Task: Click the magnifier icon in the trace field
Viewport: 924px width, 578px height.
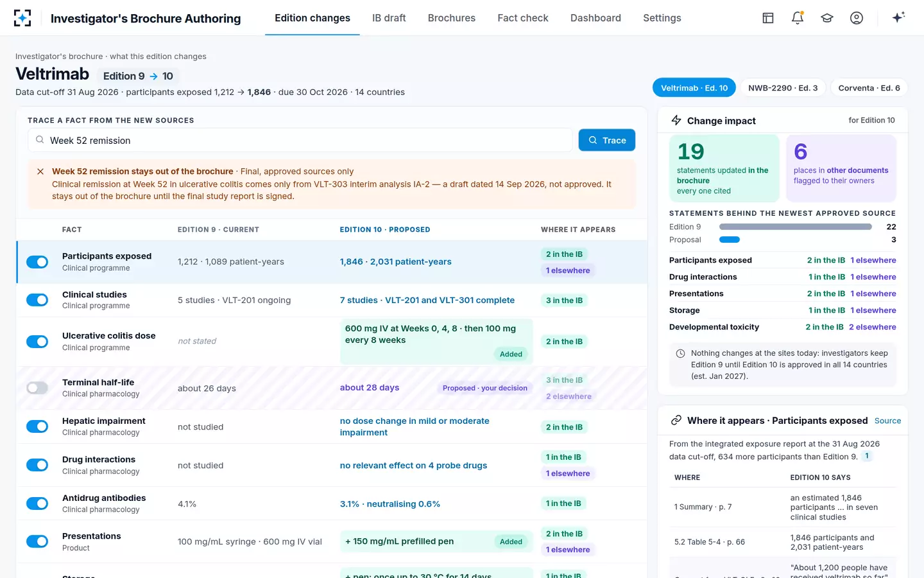Action: (x=40, y=140)
